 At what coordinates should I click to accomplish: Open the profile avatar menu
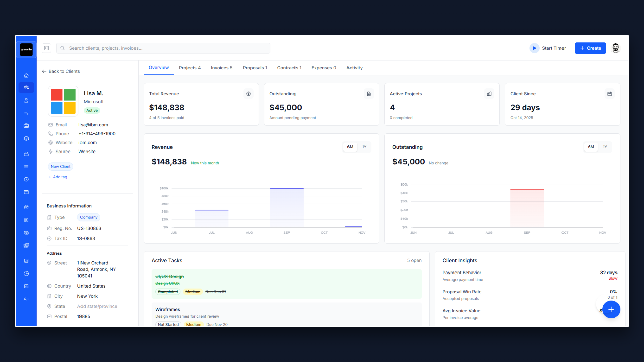click(616, 48)
